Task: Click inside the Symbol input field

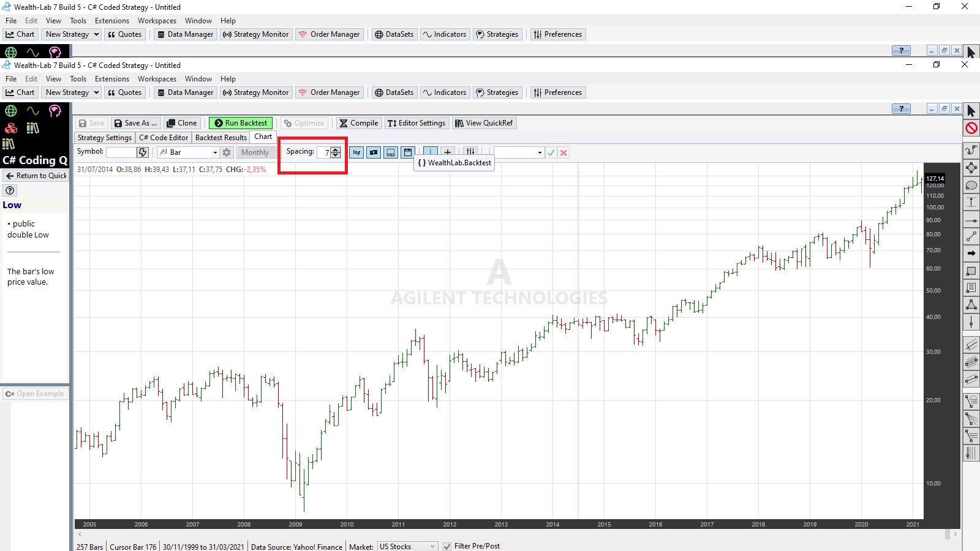Action: click(121, 152)
